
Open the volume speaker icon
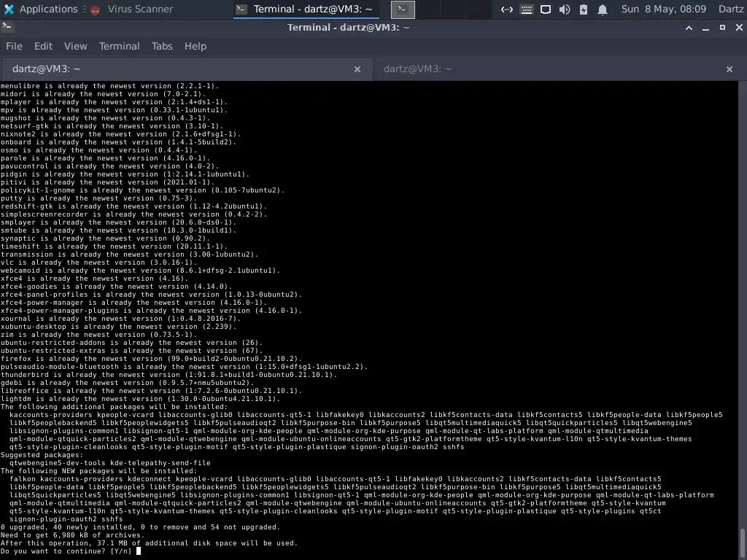565,9
